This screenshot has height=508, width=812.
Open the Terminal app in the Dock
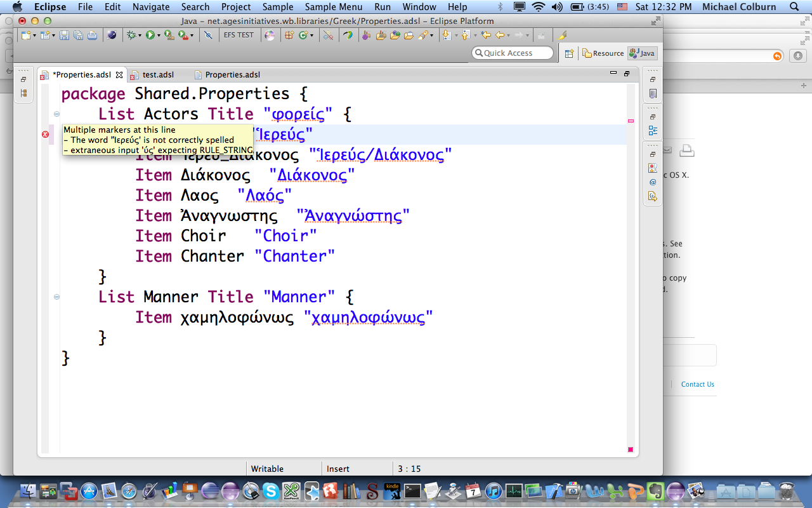point(412,490)
